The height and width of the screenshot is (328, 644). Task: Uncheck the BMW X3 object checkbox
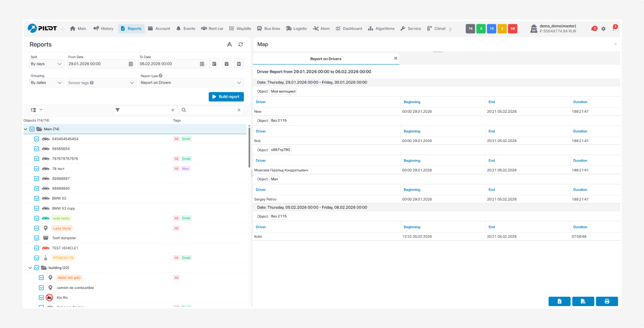[x=37, y=198]
